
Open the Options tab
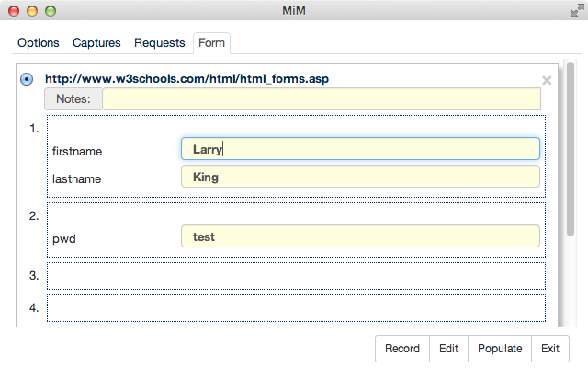click(x=39, y=43)
